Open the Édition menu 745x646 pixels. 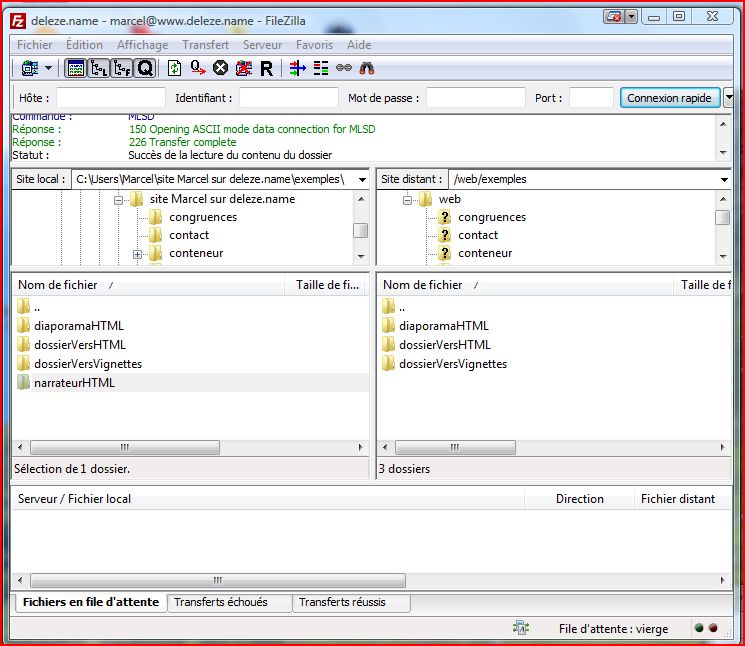(x=84, y=45)
